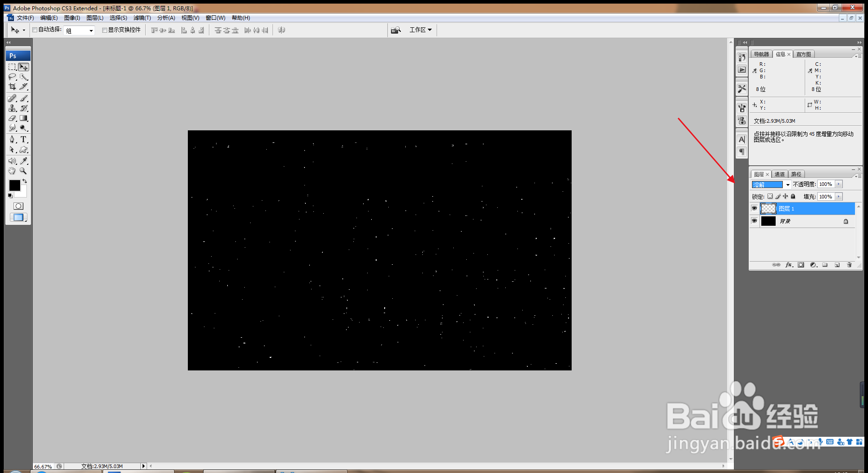Select the Brush tool

tap(24, 98)
